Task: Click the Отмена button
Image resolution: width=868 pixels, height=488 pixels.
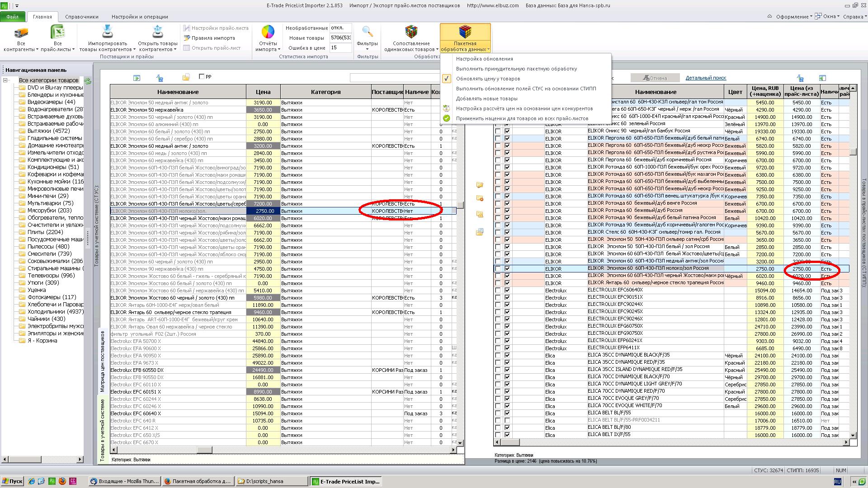Action: tap(655, 78)
